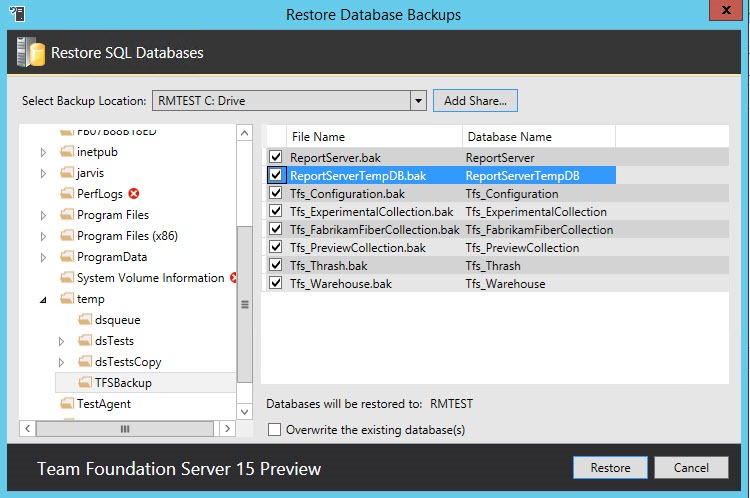Click the jarvis folder icon
This screenshot has width=750, height=498.
click(x=67, y=173)
